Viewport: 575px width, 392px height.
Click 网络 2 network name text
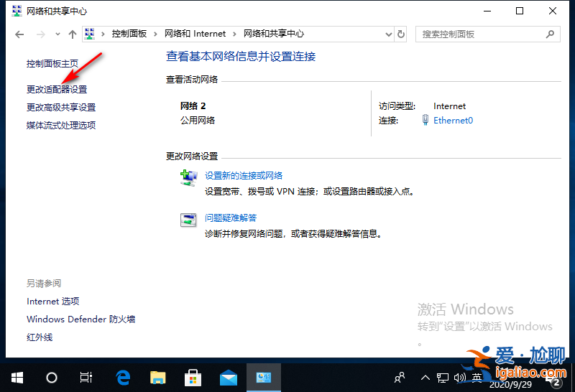tap(193, 106)
